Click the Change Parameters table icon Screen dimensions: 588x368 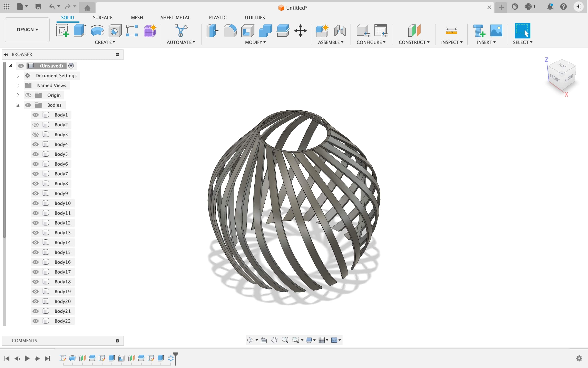click(381, 31)
